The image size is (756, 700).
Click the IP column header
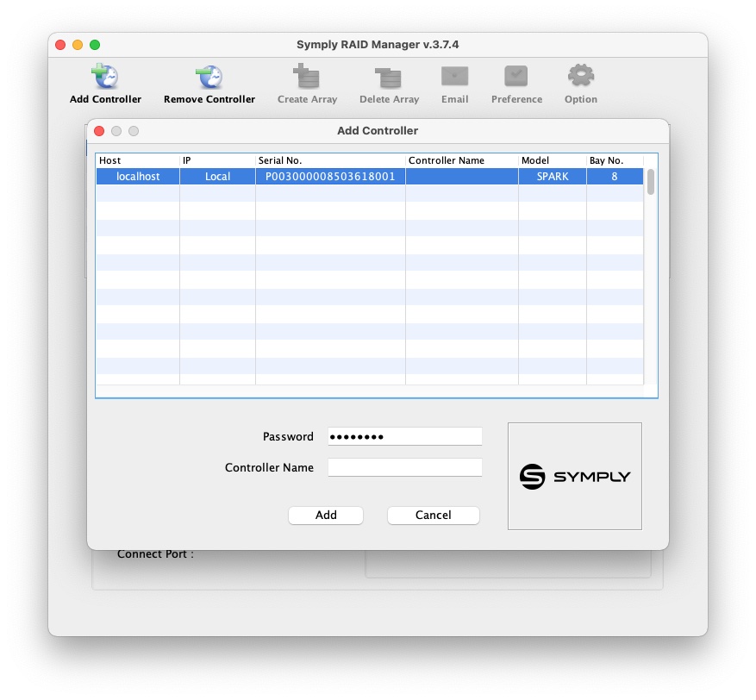(x=217, y=160)
